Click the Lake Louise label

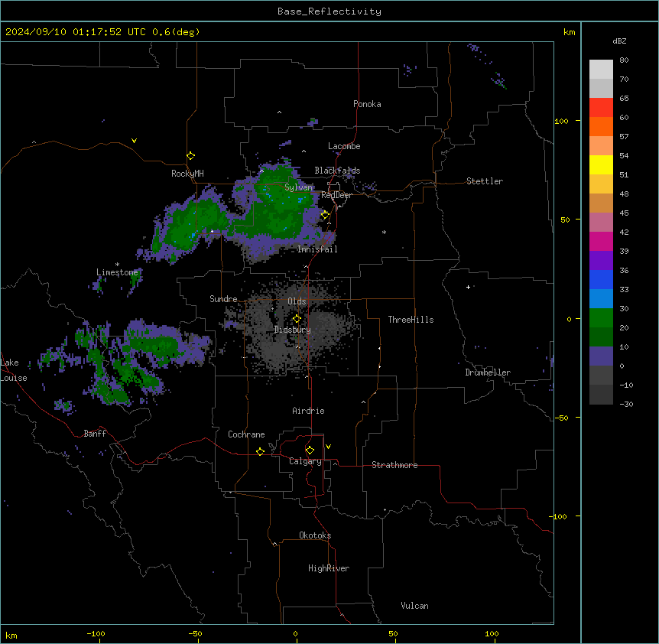click(x=14, y=370)
